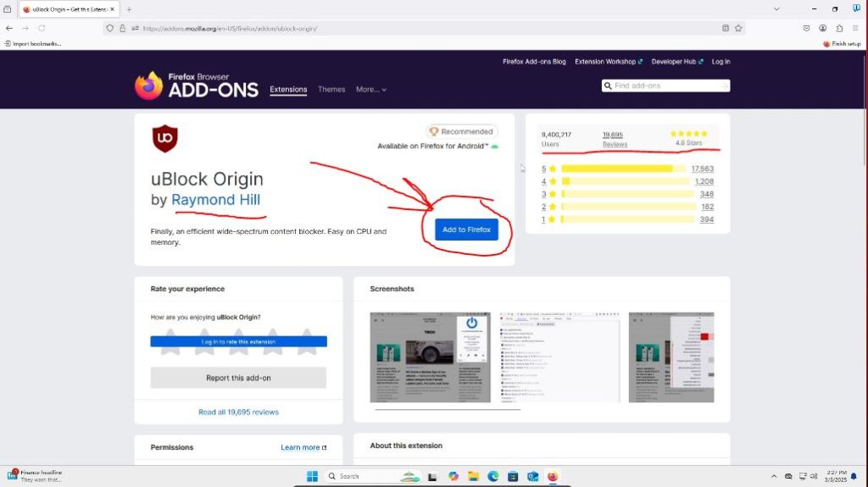Show hidden system tray icons chevron
Viewport: 868px width, 487px height.
(774, 476)
